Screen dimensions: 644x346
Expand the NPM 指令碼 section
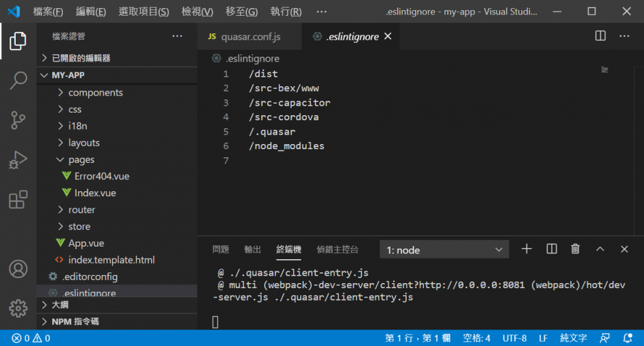click(117, 321)
